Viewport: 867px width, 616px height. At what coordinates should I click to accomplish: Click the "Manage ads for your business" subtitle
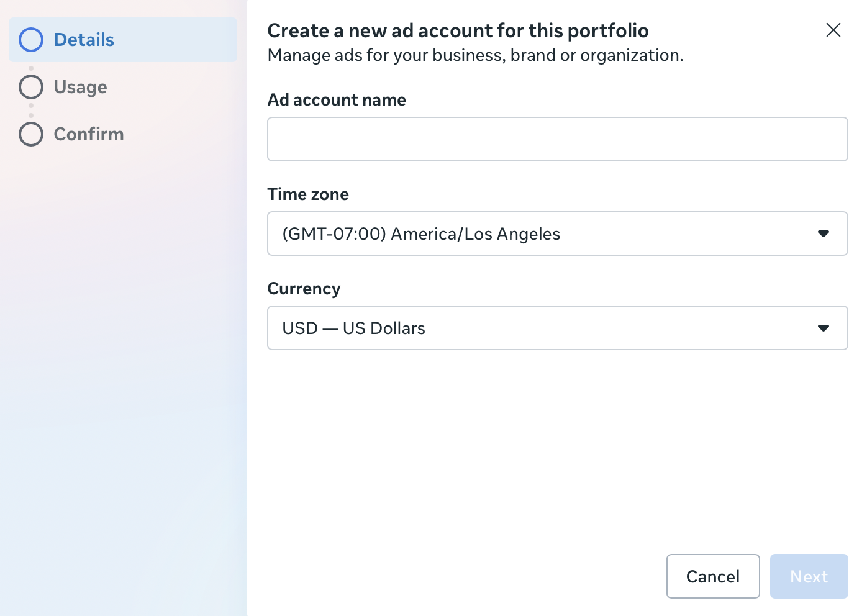point(475,55)
